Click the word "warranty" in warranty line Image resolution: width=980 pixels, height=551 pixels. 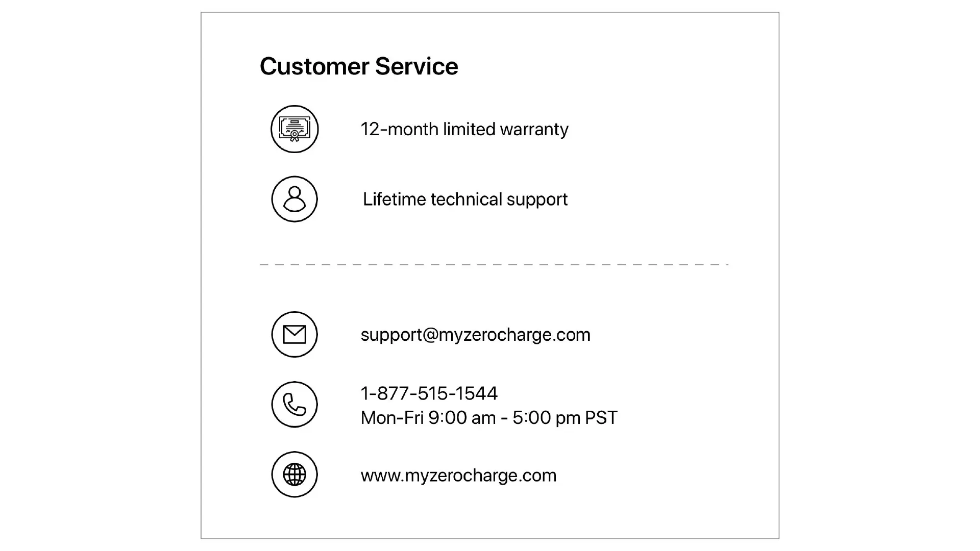click(534, 130)
